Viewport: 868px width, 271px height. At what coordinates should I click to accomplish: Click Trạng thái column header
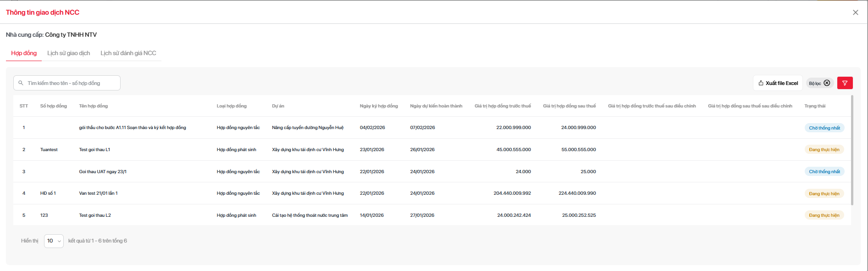[814, 106]
